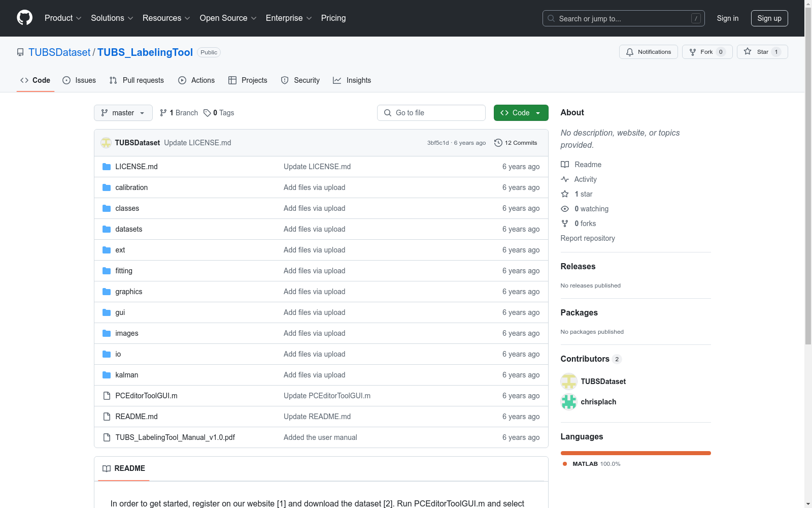Expand the Resources menu

[x=166, y=18]
